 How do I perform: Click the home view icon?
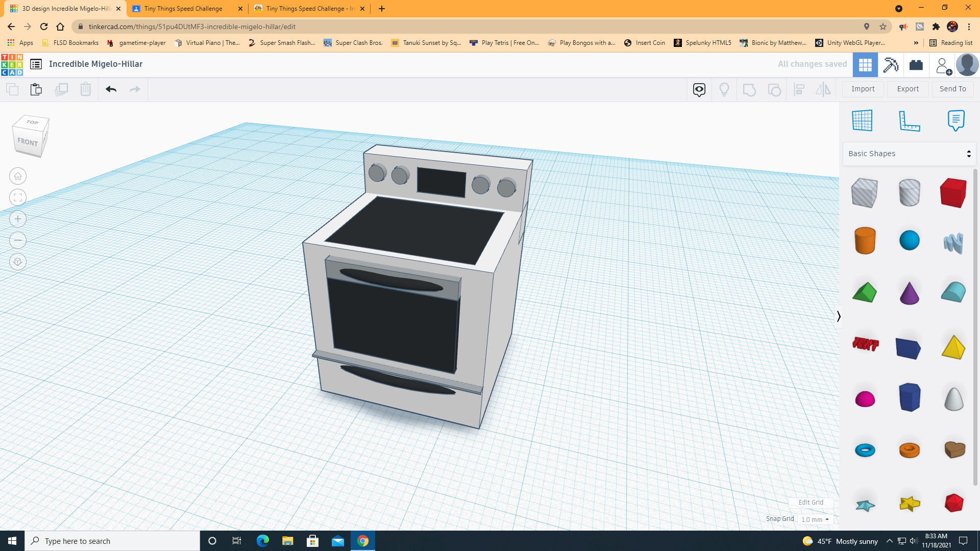pos(17,176)
